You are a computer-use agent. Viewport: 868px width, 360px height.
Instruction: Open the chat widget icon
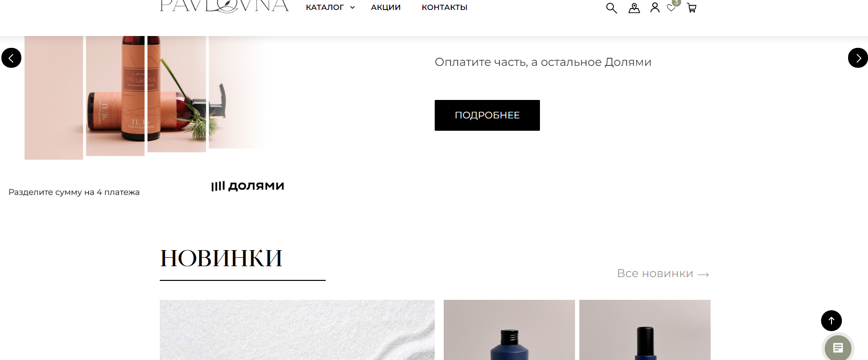(838, 348)
